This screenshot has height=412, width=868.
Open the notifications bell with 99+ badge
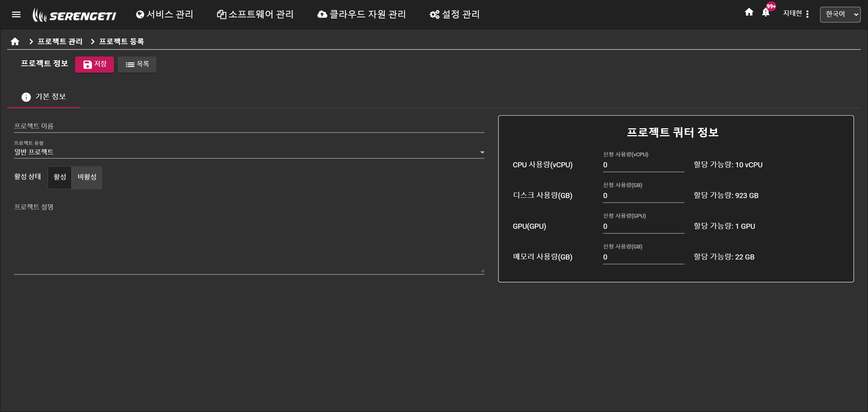(x=766, y=13)
